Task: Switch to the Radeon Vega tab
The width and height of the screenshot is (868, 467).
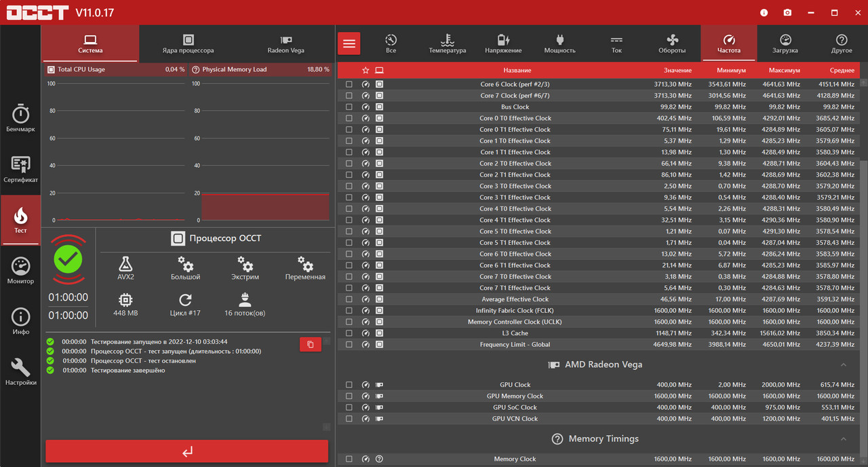Action: (285, 43)
